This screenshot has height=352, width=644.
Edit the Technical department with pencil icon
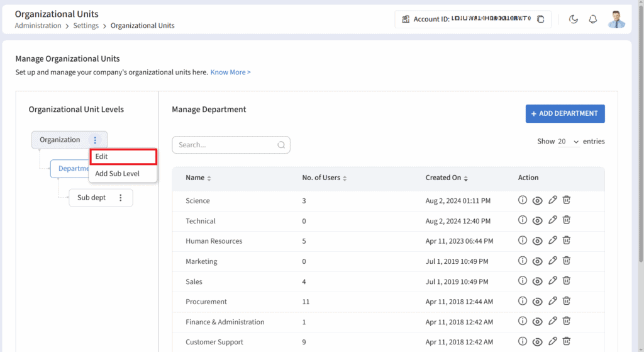552,220
